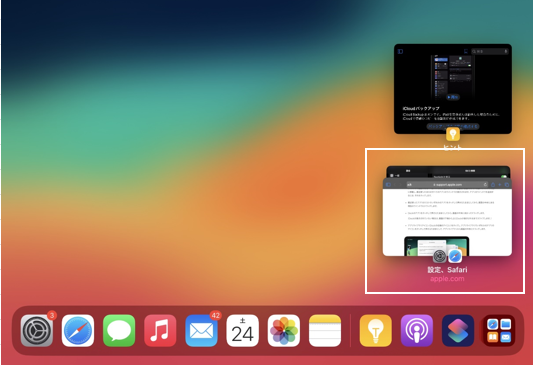Click the blue backup button in the Tips card
Image resolution: width=533 pixels, height=365 pixels.
[x=453, y=126]
